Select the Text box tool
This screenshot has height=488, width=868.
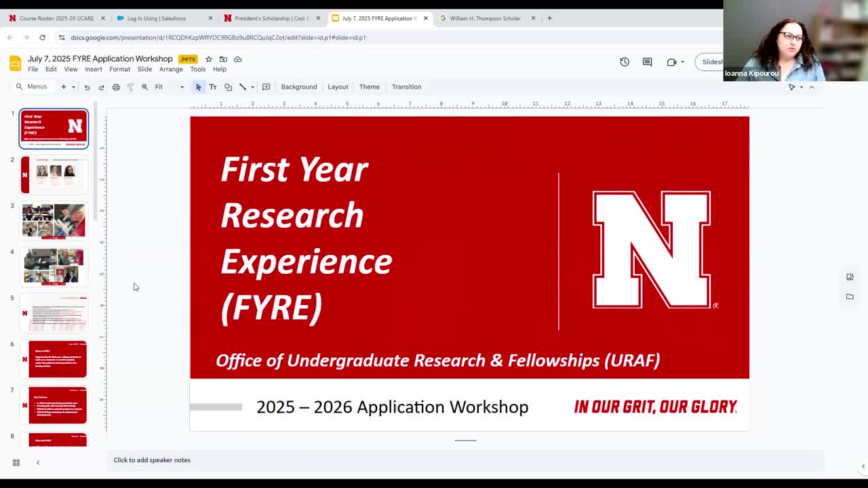tap(213, 87)
